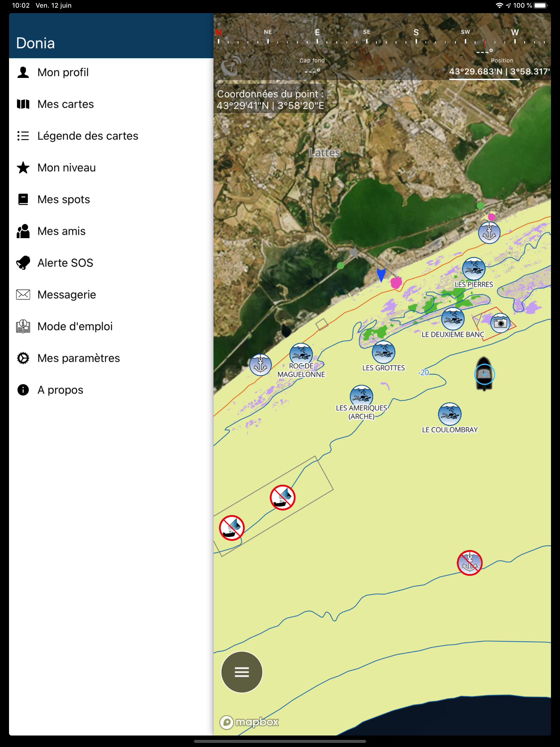560x747 pixels.
Task: Toggle the round hamburger menu button
Action: [242, 672]
